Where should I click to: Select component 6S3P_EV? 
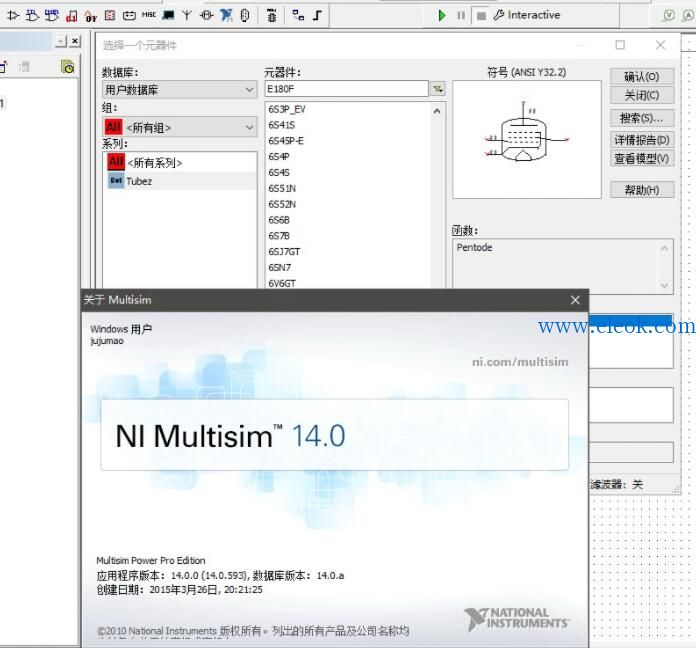287,110
